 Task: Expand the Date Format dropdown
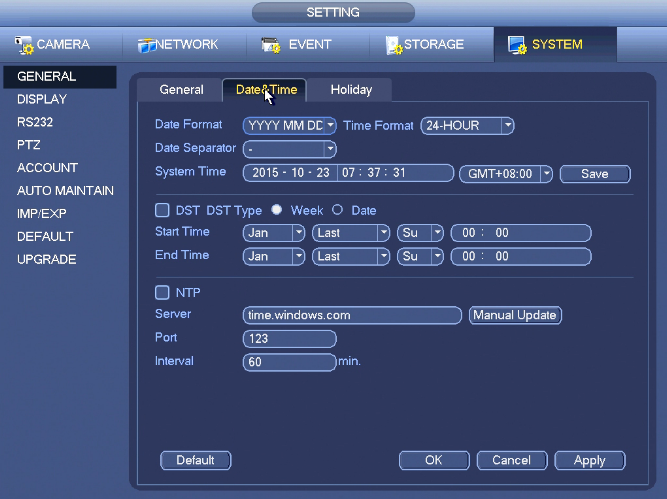(289, 126)
